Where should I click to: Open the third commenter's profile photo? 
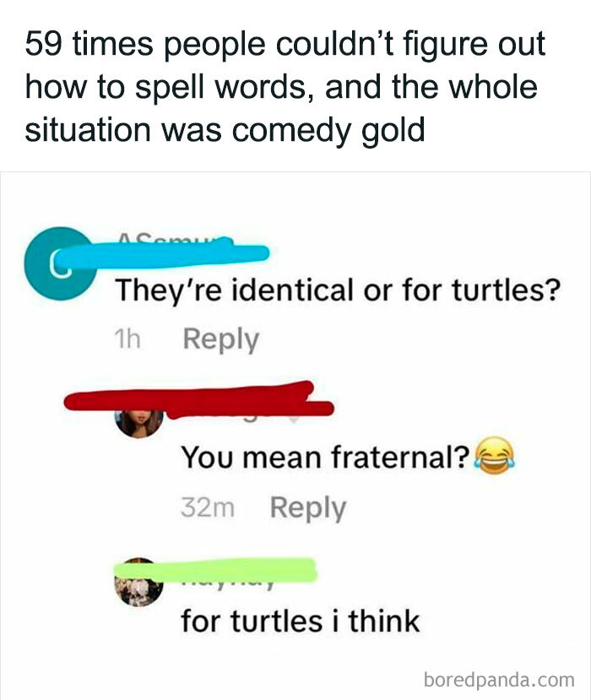tap(139, 582)
